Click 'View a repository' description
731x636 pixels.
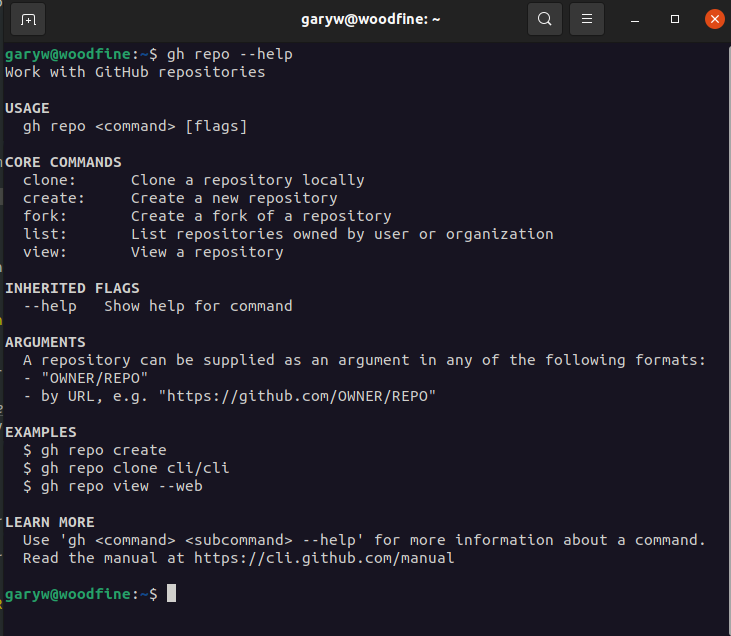click(207, 253)
